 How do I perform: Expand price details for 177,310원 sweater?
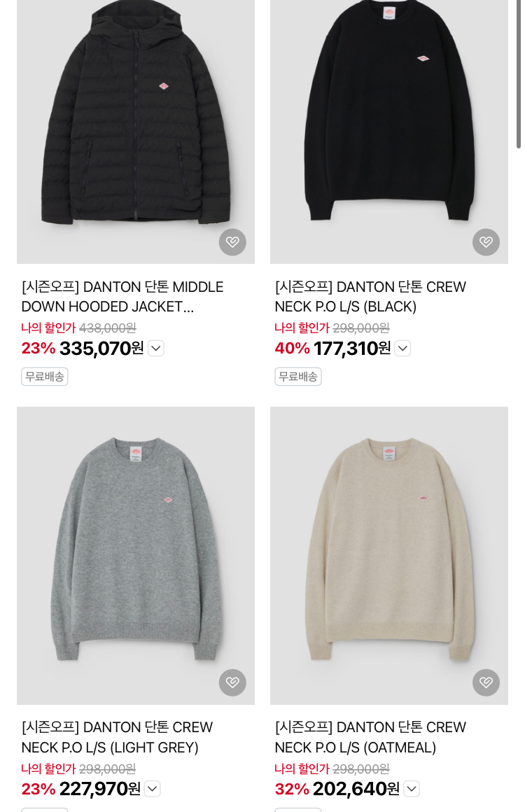click(x=402, y=349)
